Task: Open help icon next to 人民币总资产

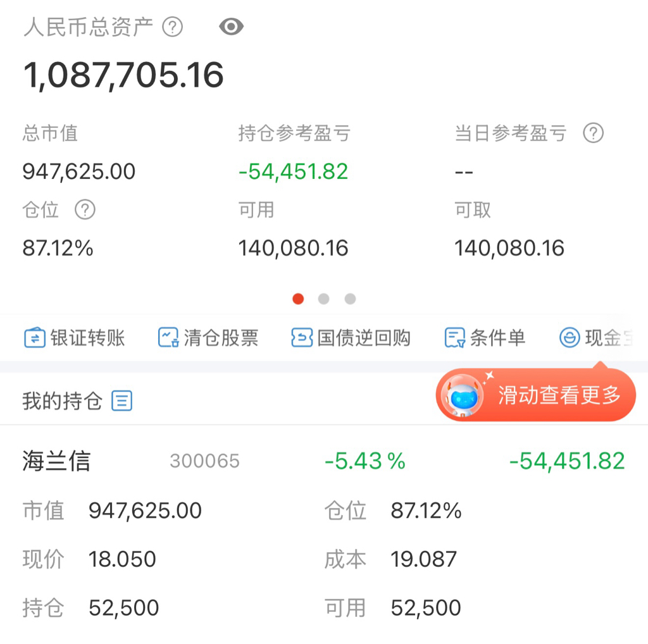Action: point(172,27)
